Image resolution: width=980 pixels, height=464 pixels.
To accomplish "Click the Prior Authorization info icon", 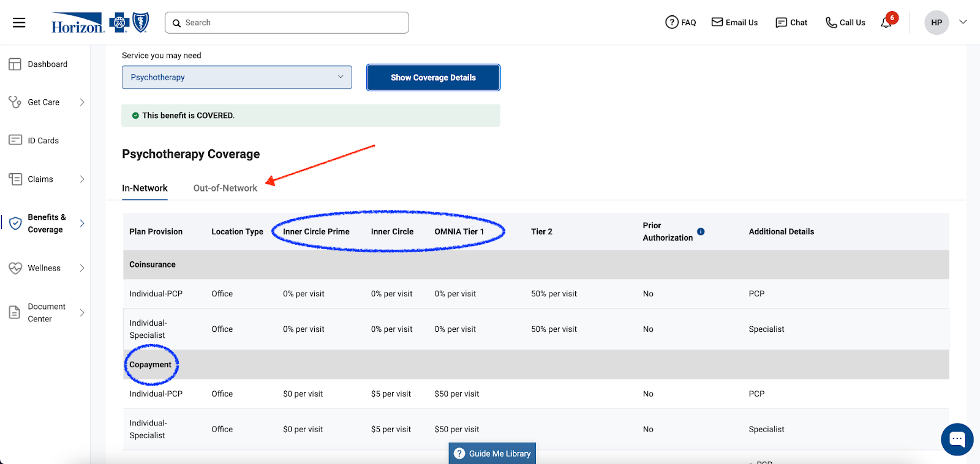I will tap(701, 231).
